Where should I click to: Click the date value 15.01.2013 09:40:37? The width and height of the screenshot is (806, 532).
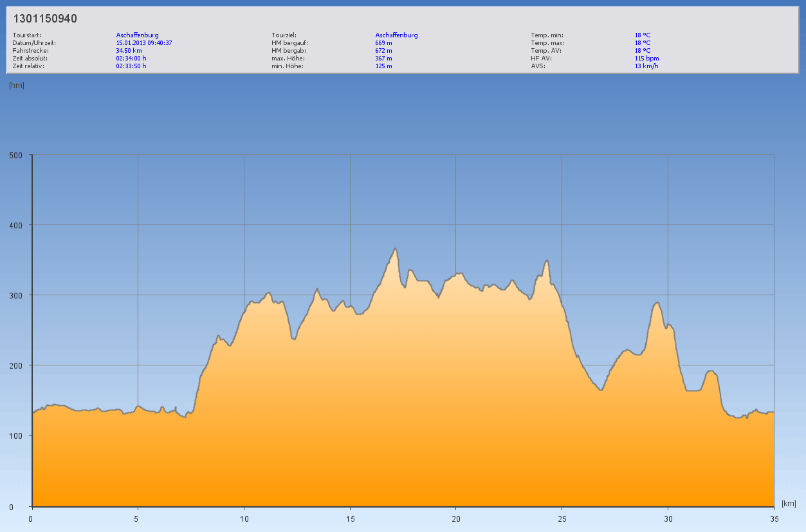click(x=143, y=43)
